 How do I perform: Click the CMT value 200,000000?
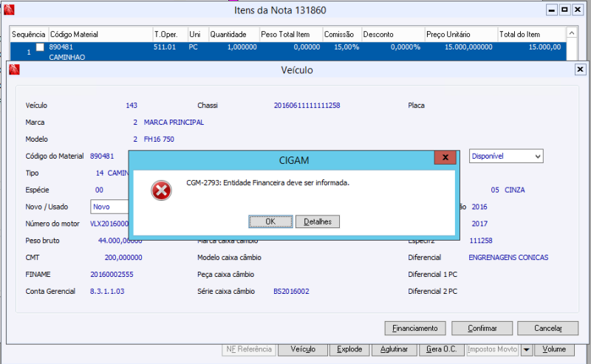point(123,258)
